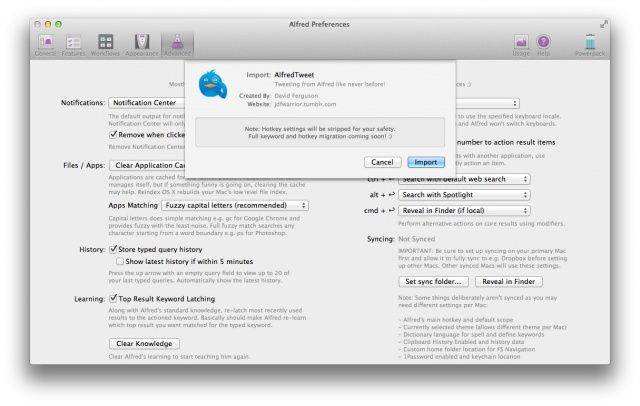The image size is (640, 406).
Task: Open the Usage statistics icon
Action: tap(521, 45)
